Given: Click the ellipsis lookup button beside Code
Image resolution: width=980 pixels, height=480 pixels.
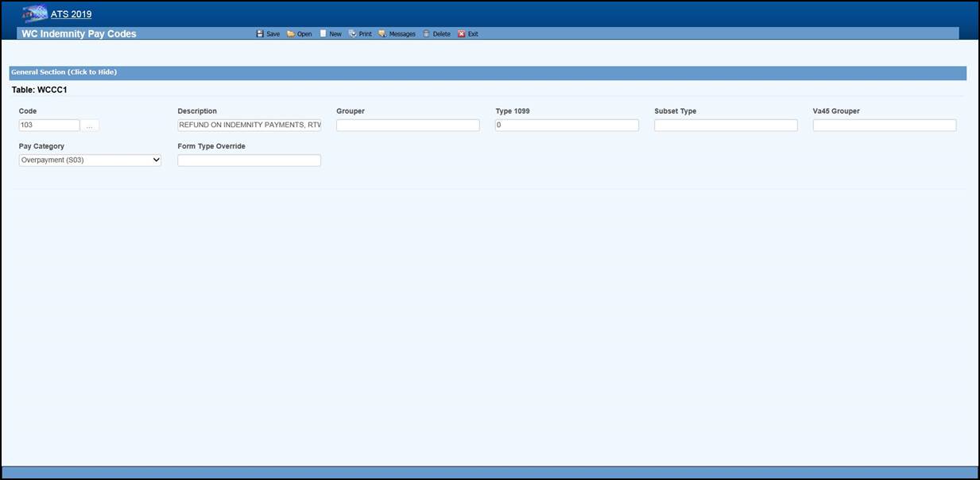Looking at the screenshot, I should tap(90, 126).
